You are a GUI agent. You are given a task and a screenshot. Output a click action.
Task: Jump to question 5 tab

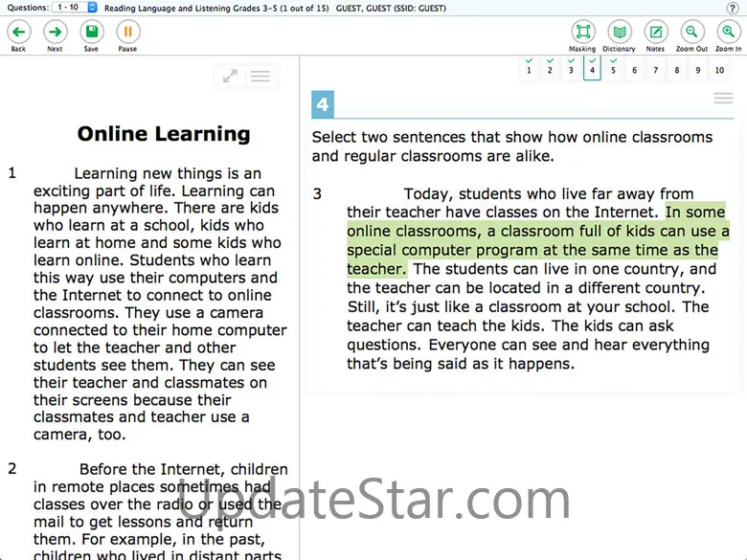[613, 68]
